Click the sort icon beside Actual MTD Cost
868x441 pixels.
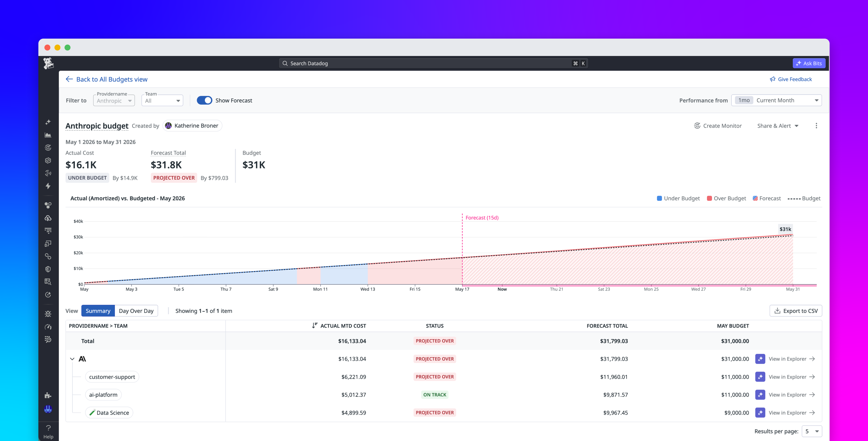[314, 325]
